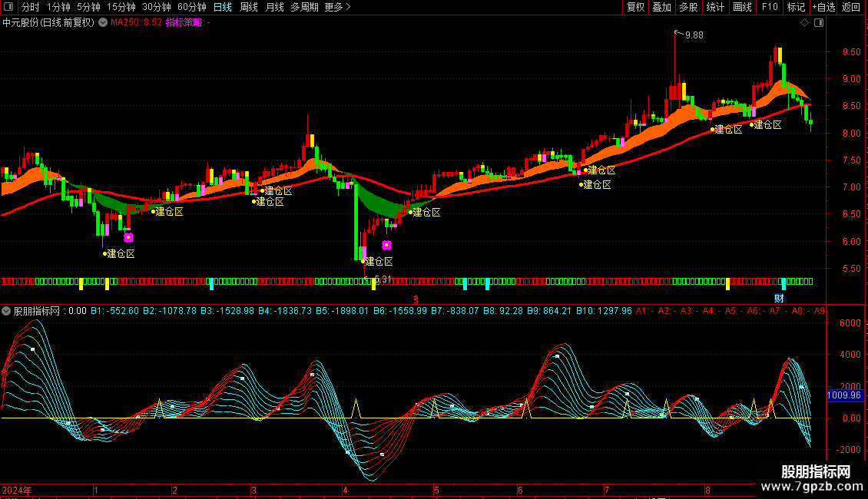Screen dimensions: 868x499
Task: Select the 5分钟 period tab
Action: 88,7
